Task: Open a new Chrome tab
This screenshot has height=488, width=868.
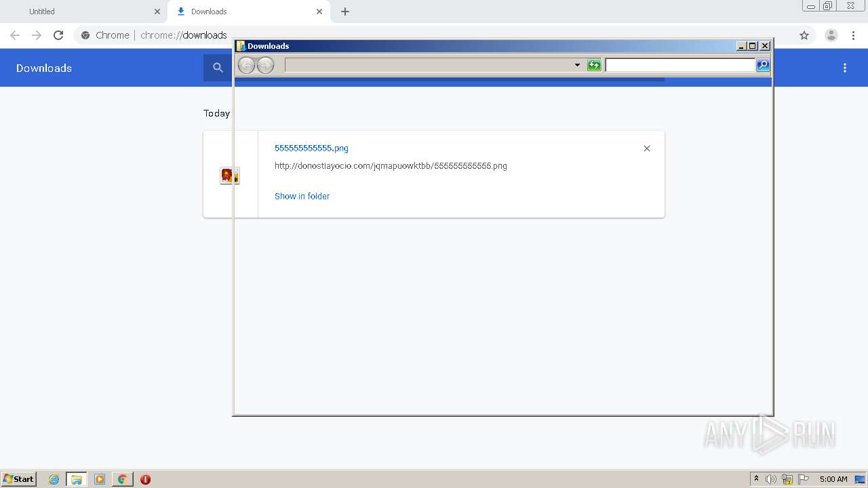Action: (345, 12)
